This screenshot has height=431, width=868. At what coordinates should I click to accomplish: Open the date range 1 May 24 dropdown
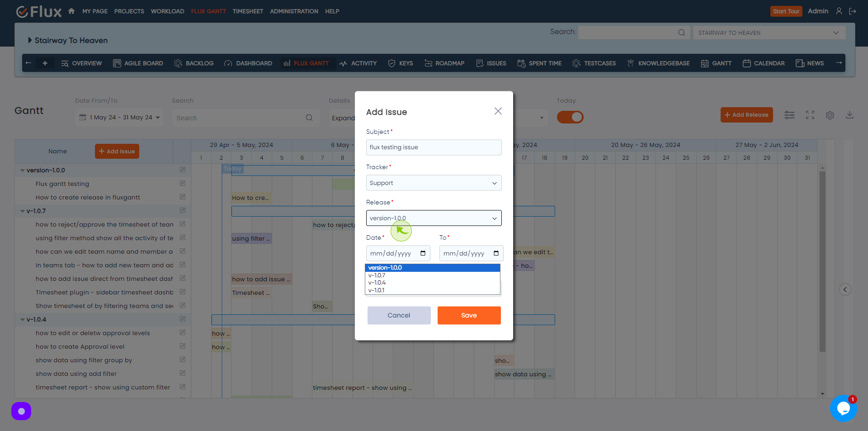[x=119, y=118]
